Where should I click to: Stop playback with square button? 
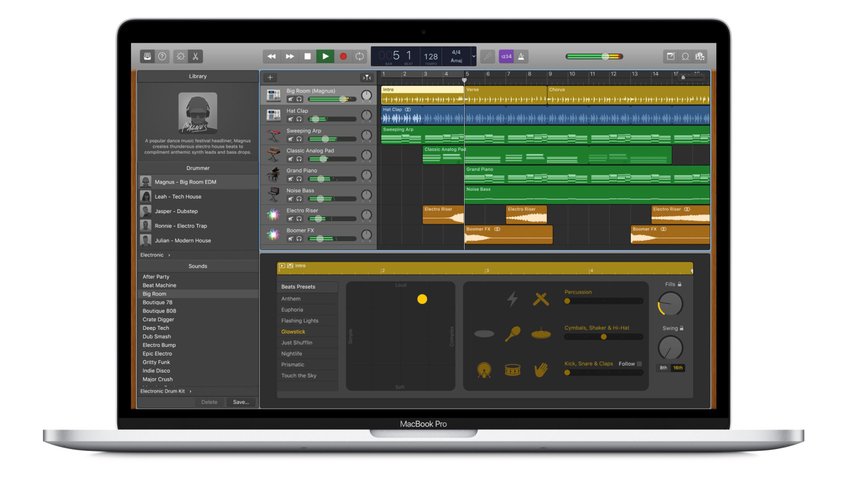(307, 56)
